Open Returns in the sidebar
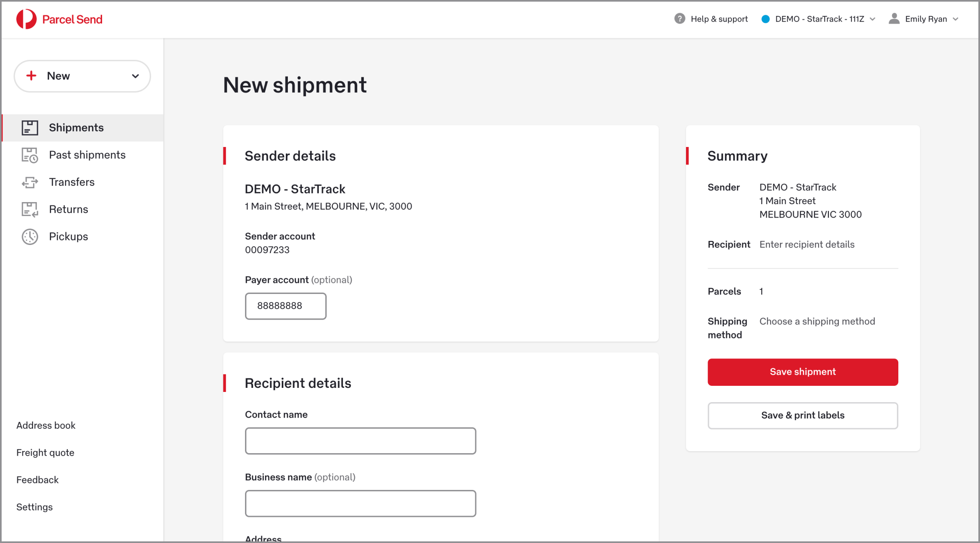Viewport: 980px width, 543px height. [83, 209]
